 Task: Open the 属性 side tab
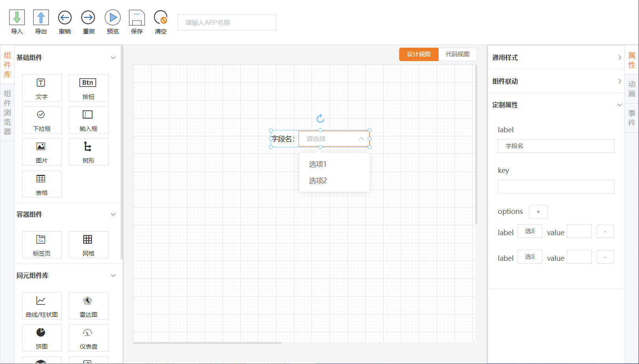(632, 60)
